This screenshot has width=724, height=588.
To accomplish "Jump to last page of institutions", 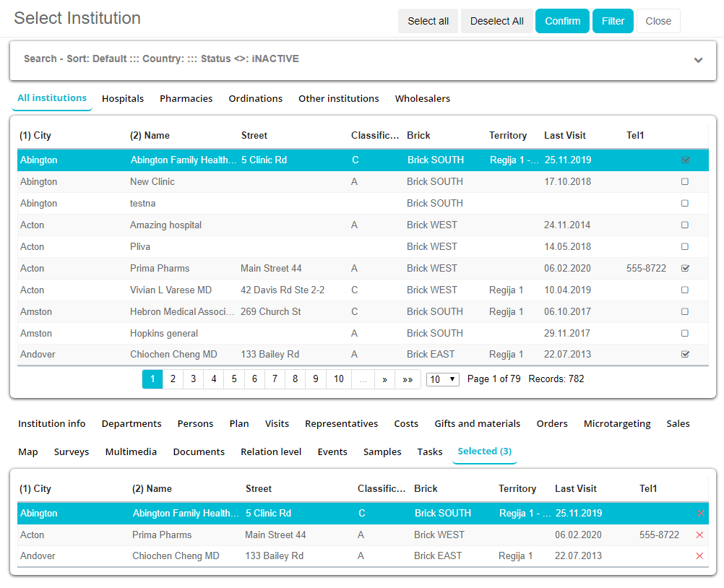I will [408, 379].
